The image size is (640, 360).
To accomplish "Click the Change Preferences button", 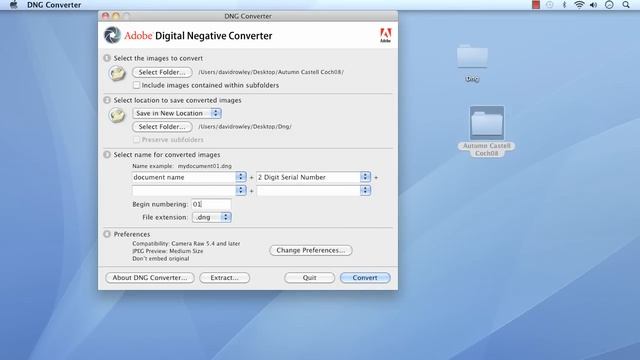I will [311, 250].
